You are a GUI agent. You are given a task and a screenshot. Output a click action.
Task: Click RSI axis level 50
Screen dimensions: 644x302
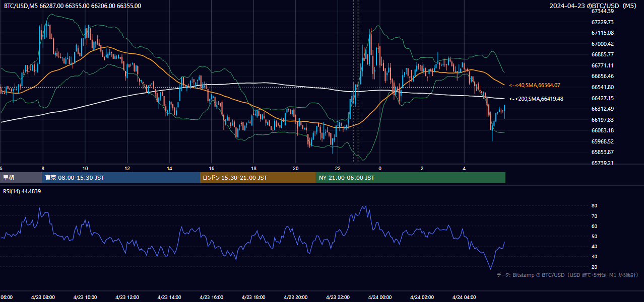[595, 236]
